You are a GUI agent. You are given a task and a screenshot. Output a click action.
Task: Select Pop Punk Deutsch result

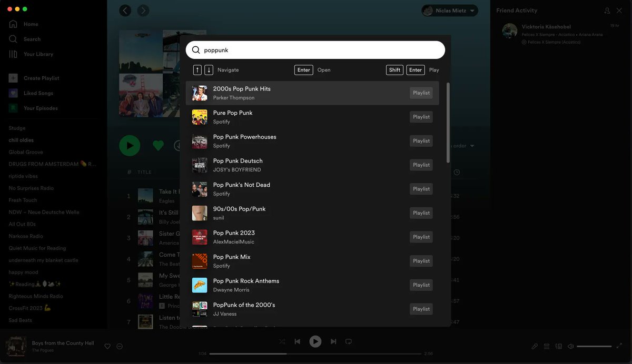(312, 165)
